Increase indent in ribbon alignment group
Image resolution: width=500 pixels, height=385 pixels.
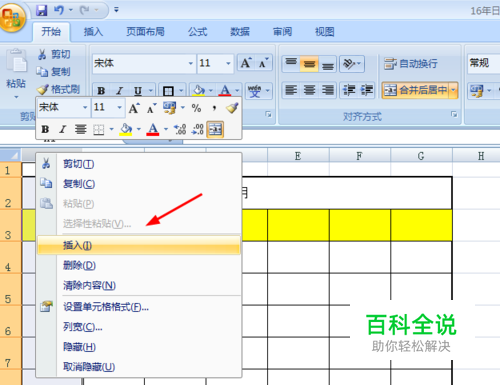tap(367, 90)
